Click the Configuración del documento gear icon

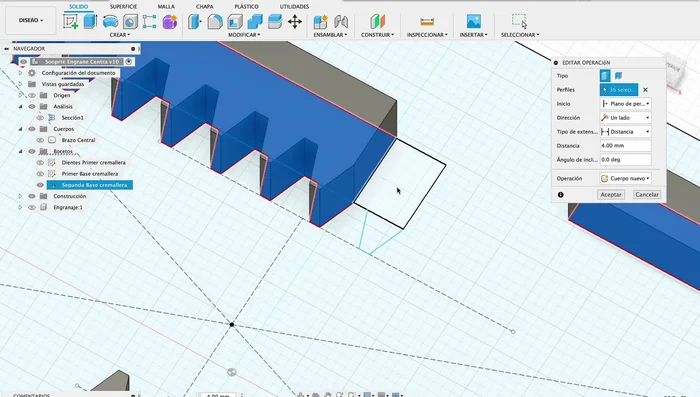[32, 73]
